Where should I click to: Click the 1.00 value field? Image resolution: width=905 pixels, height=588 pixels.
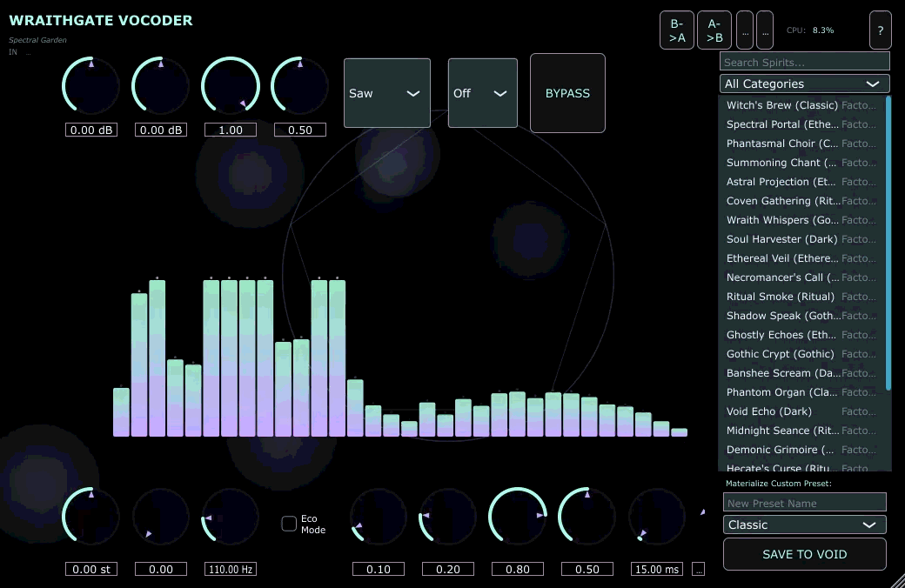click(231, 130)
